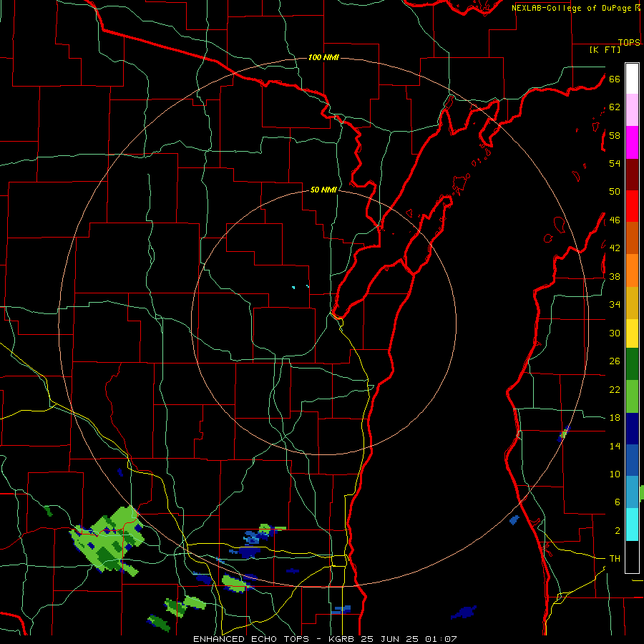The image size is (644, 644).
Task: Click the legend value 50
Action: coord(615,192)
